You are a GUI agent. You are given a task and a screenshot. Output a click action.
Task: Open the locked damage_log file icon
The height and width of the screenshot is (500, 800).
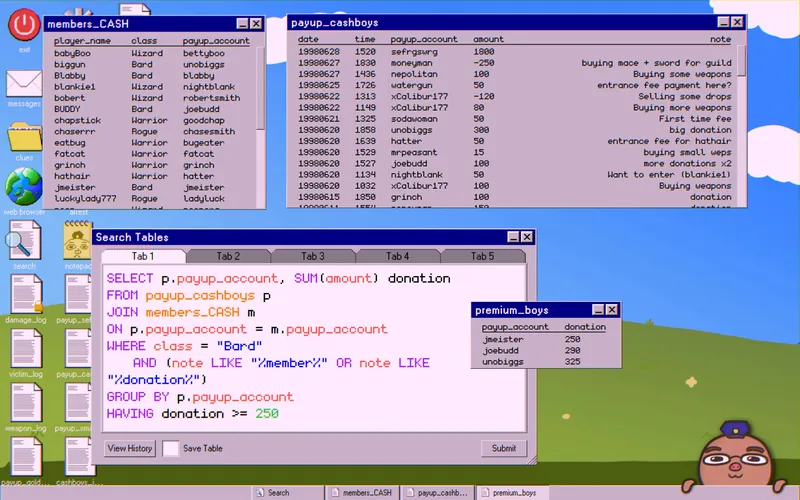(26, 294)
